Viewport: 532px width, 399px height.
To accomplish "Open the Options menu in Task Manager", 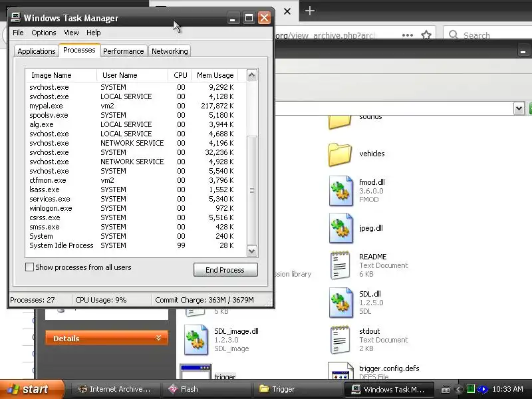I will point(43,33).
